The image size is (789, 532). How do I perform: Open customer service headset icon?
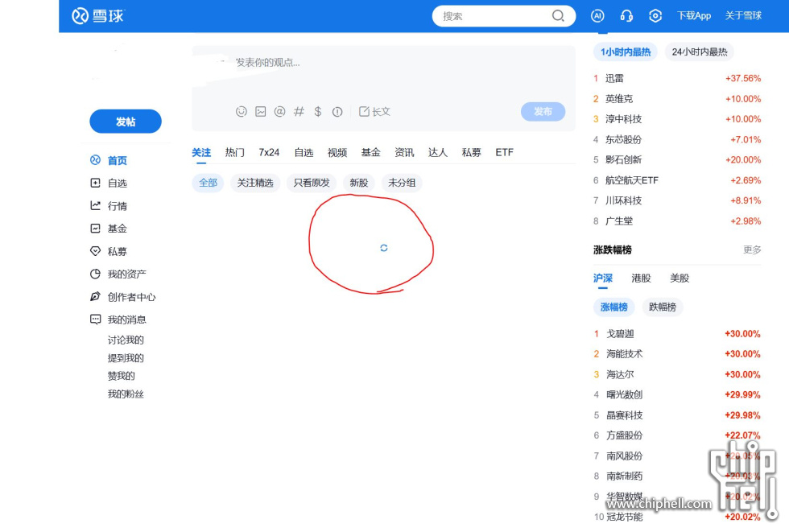click(626, 16)
